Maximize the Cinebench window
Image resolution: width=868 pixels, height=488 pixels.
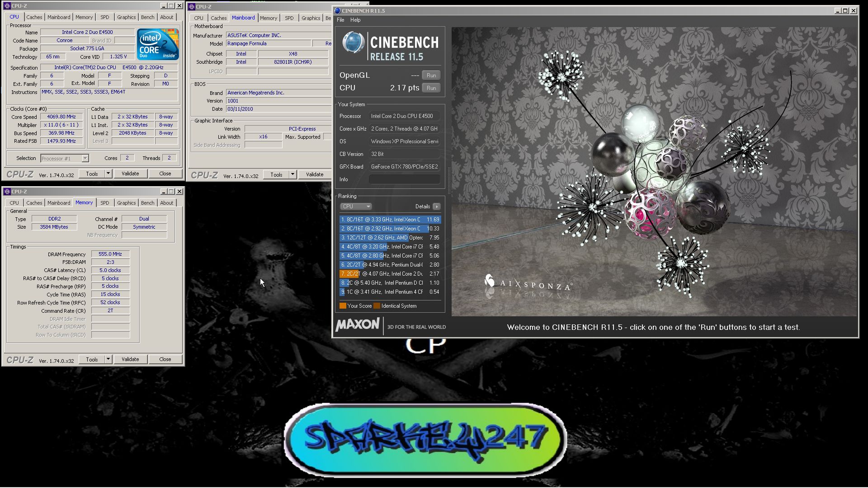[x=845, y=11]
